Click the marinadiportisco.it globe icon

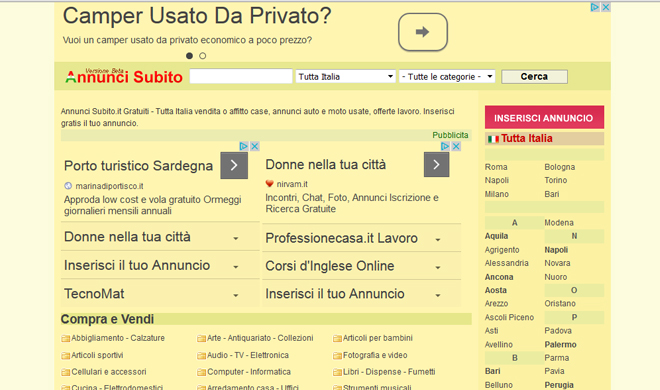(x=68, y=186)
